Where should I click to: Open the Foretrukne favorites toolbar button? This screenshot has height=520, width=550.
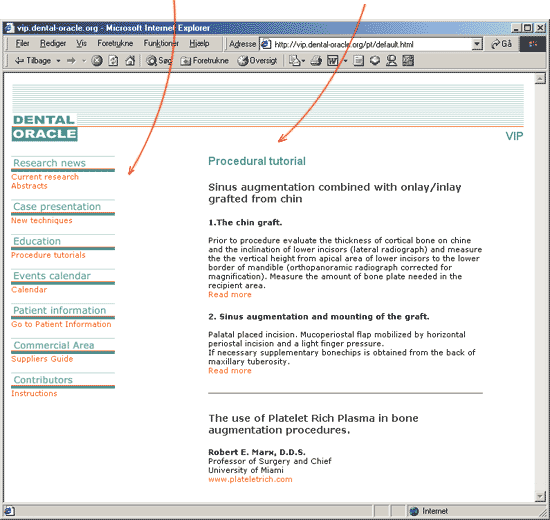click(204, 61)
